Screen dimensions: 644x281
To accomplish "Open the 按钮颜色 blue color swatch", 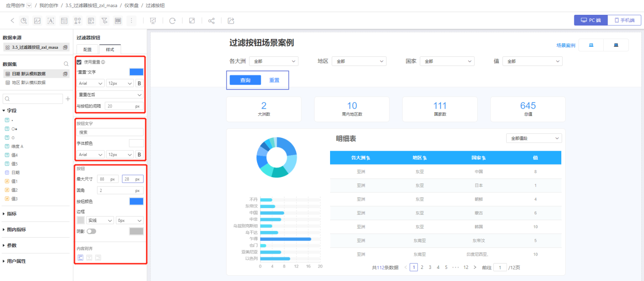I will click(x=136, y=201).
